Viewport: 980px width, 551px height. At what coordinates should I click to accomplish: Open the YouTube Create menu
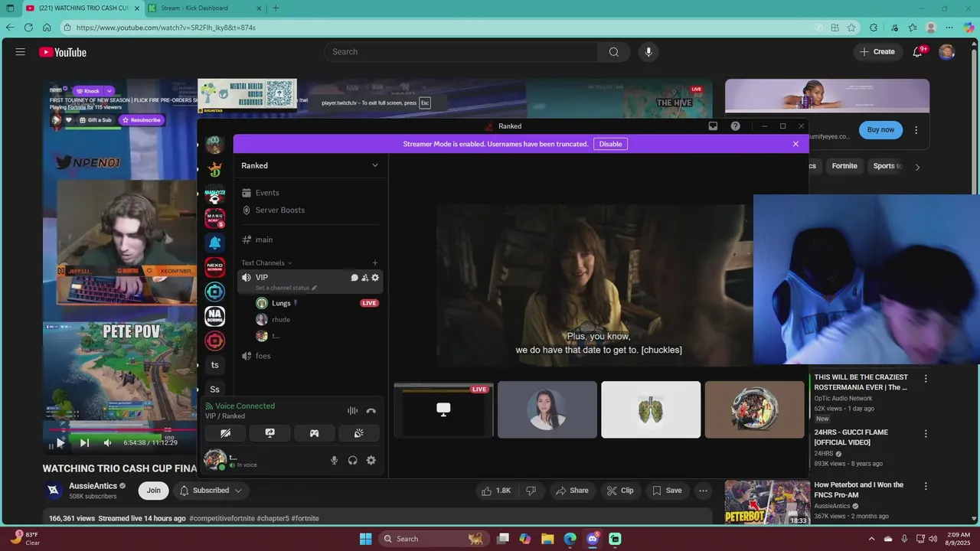(x=877, y=52)
